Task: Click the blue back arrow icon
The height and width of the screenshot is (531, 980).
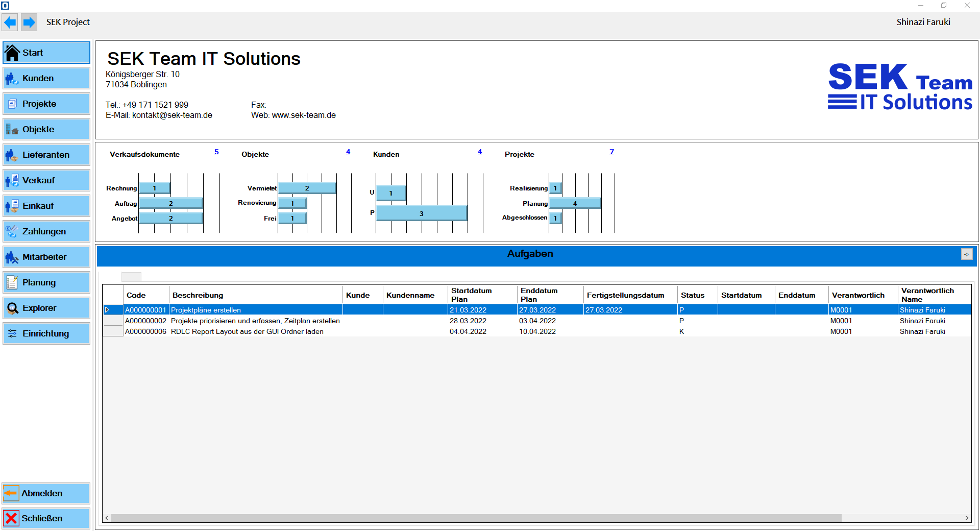Action: pyautogui.click(x=10, y=22)
